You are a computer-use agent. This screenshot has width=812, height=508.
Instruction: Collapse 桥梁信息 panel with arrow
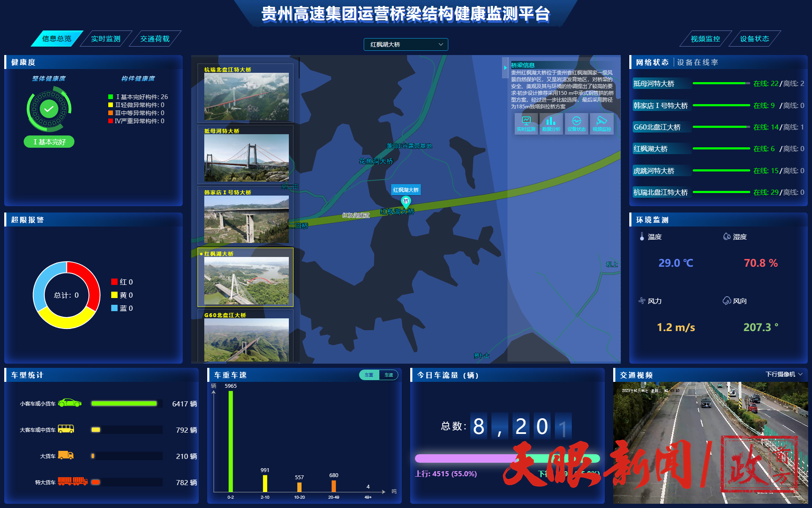pos(505,68)
